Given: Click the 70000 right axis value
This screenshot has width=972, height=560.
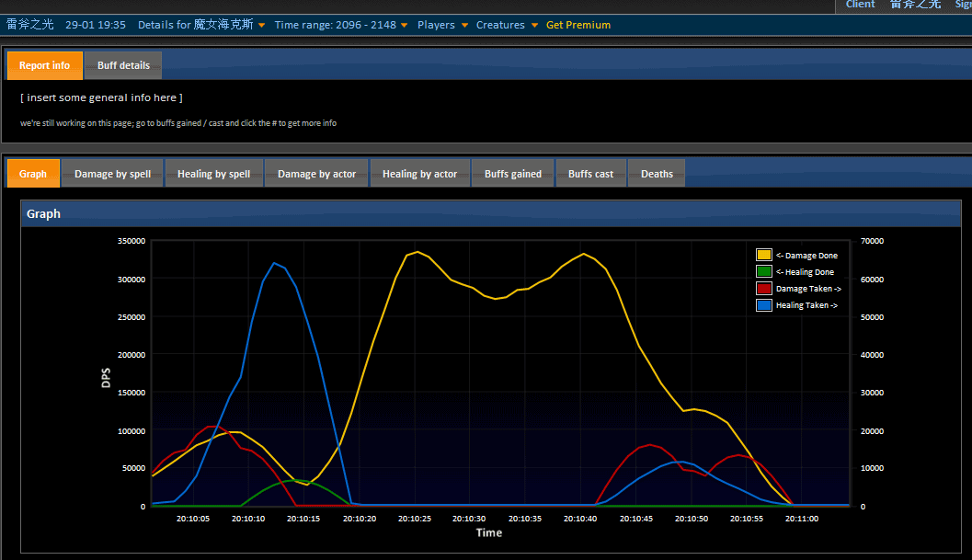Looking at the screenshot, I should (872, 241).
